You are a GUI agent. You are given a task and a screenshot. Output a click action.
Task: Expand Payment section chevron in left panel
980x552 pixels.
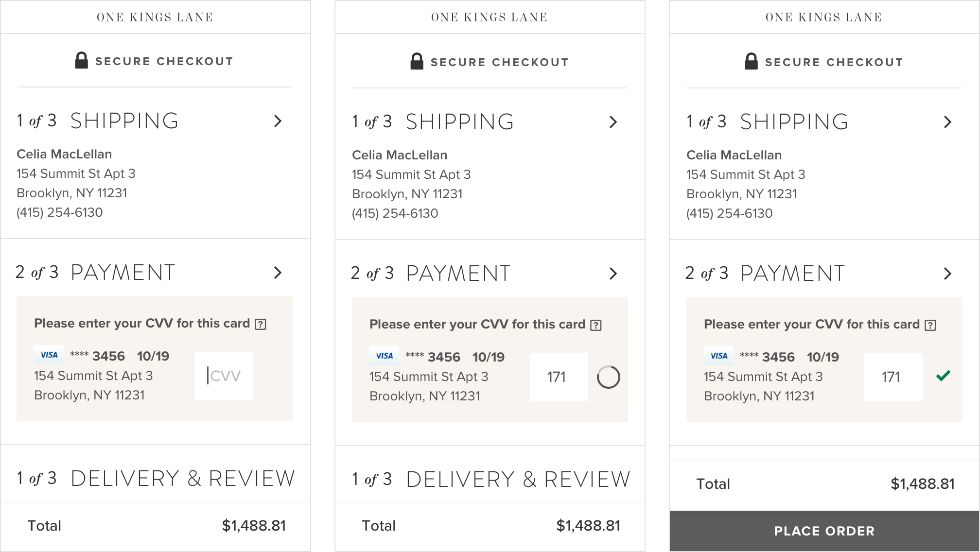(278, 273)
